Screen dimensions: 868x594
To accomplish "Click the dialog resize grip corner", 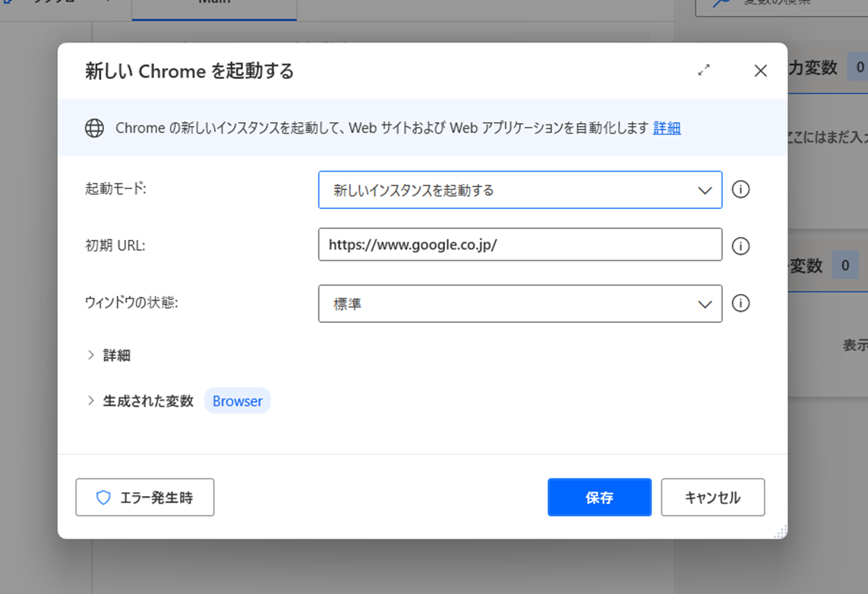I will [x=781, y=532].
